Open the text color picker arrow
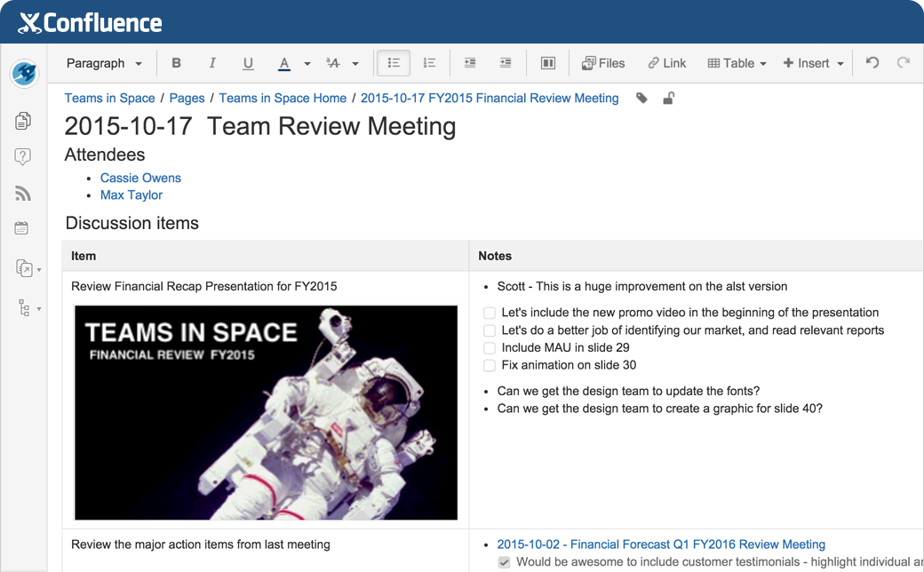This screenshot has width=924, height=572. pyautogui.click(x=307, y=64)
